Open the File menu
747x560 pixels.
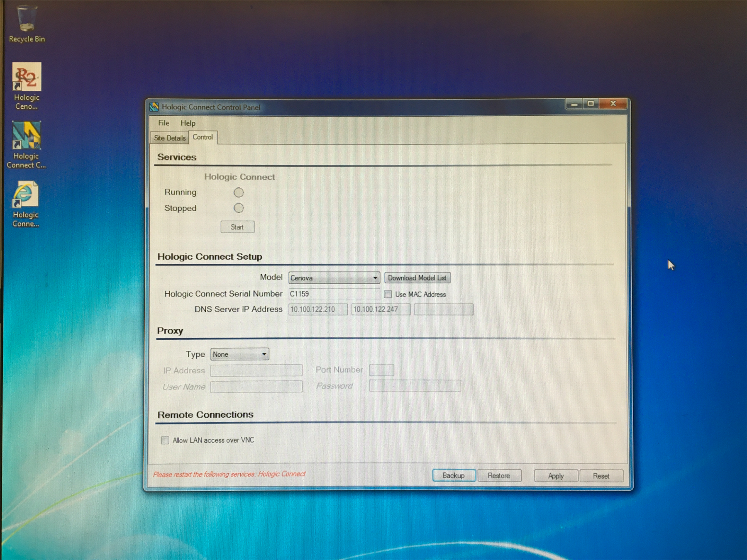(x=164, y=123)
